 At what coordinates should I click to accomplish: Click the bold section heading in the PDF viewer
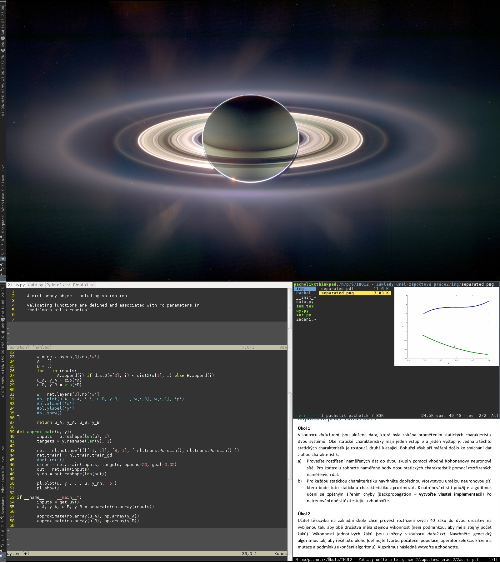coord(304,428)
